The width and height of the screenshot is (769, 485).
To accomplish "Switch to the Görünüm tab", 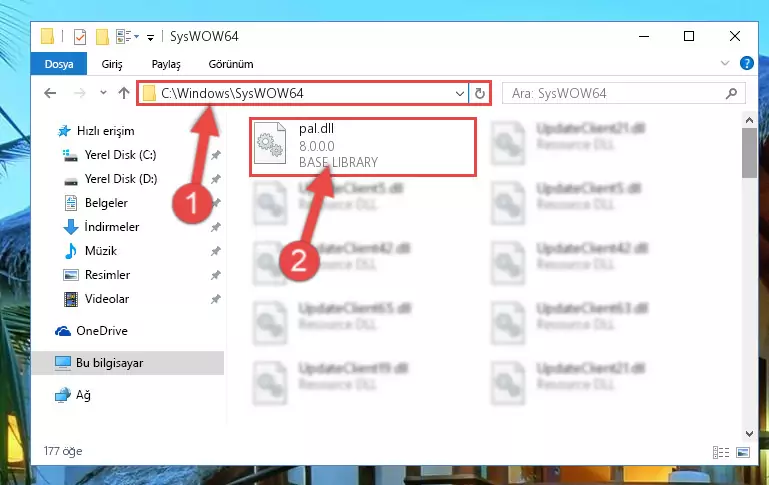I will point(231,64).
